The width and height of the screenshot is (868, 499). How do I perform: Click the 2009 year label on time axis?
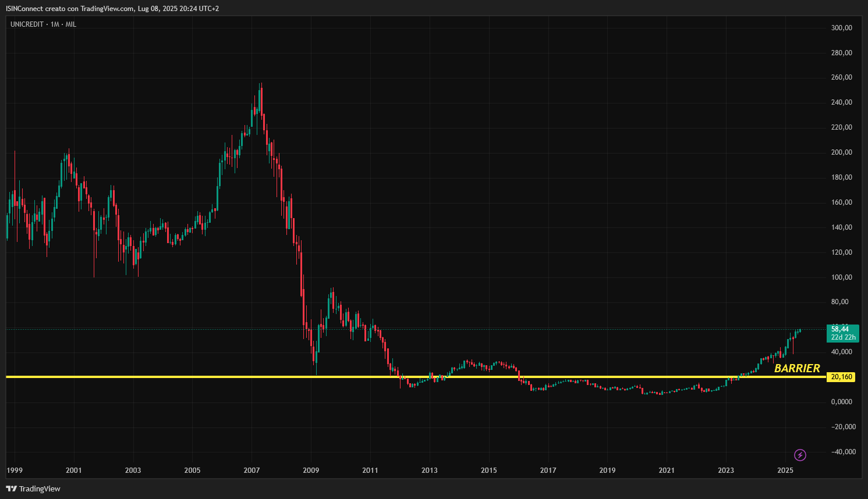311,471
